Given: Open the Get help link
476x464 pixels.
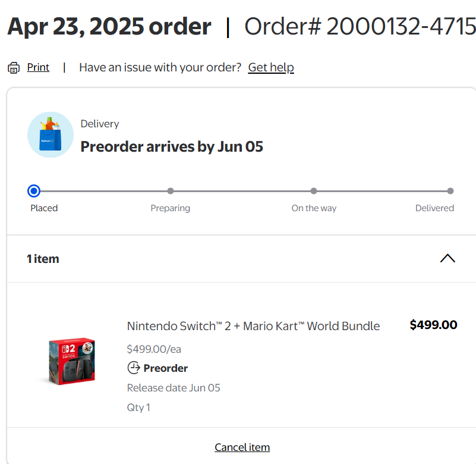Looking at the screenshot, I should [x=271, y=67].
